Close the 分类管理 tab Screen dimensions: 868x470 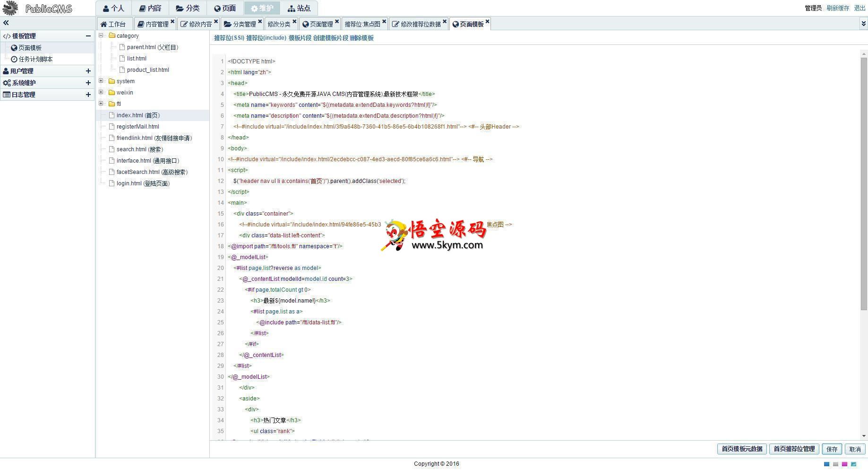pyautogui.click(x=260, y=21)
